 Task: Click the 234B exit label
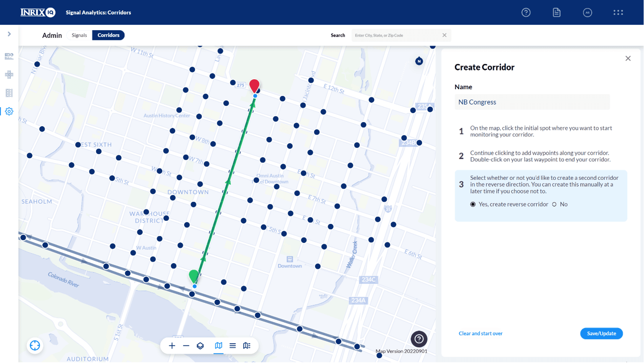point(408,143)
